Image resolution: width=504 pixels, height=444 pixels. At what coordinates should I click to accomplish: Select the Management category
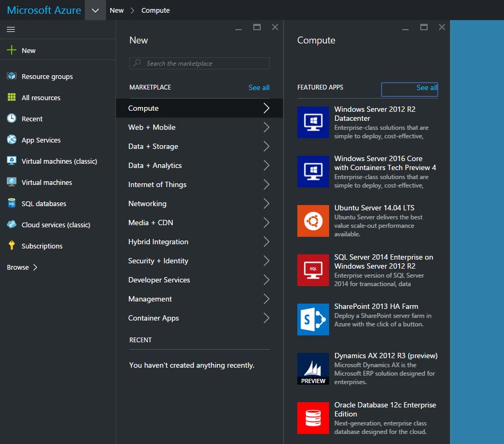click(199, 299)
